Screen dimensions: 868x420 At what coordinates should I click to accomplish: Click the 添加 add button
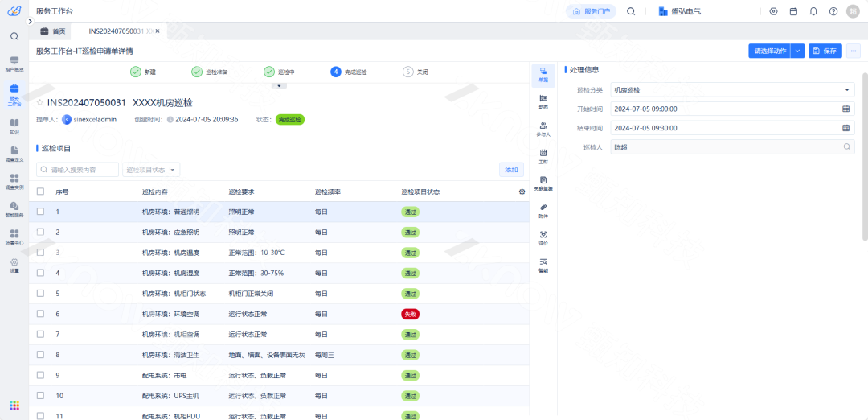(x=511, y=170)
